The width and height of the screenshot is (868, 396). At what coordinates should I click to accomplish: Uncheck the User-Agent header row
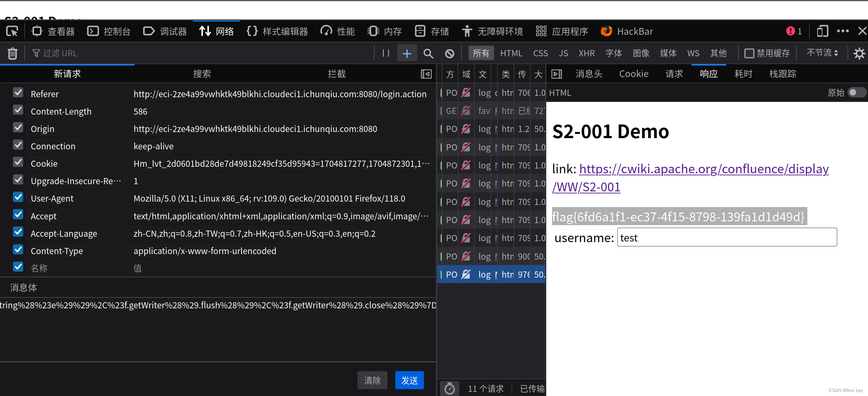18,197
